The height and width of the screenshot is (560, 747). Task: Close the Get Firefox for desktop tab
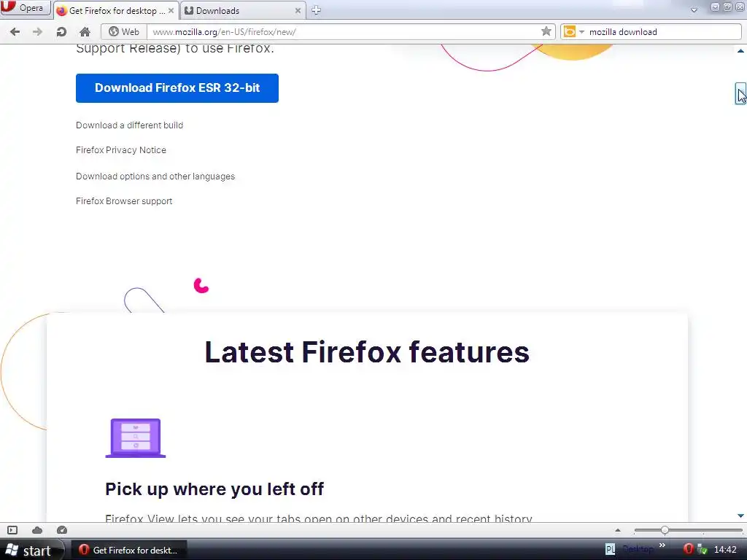[x=171, y=10]
